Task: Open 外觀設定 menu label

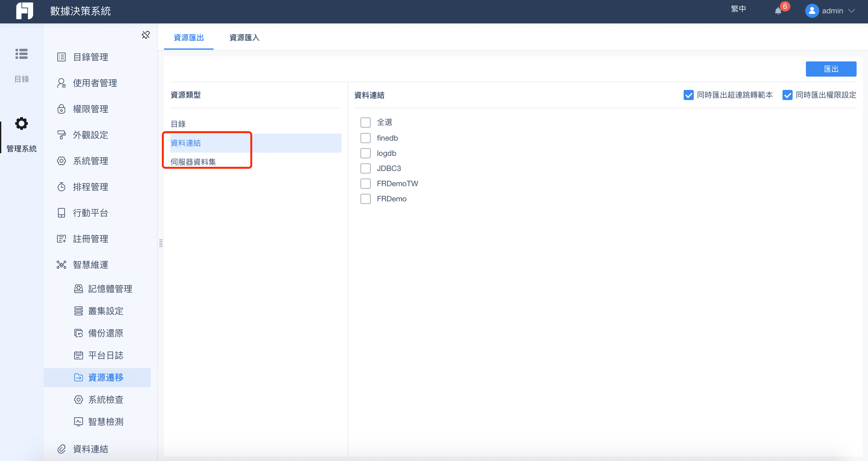Action: [x=91, y=135]
